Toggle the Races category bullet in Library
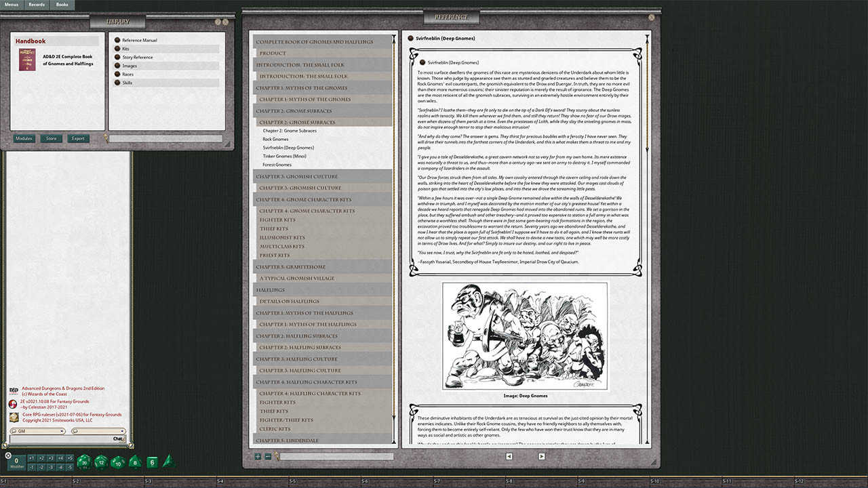The width and height of the screenshot is (868, 488). [117, 74]
